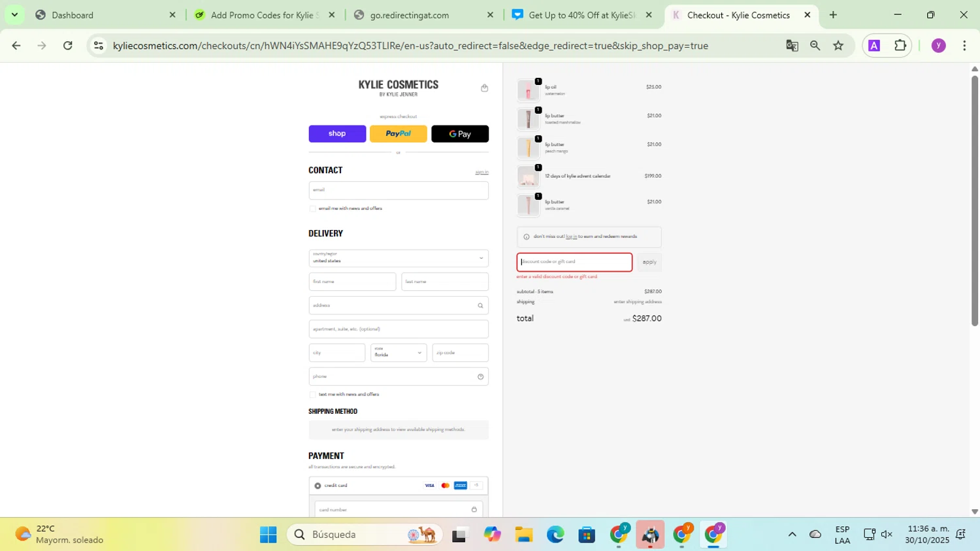
Task: Click the address field search magnifier icon
Action: pyautogui.click(x=480, y=306)
